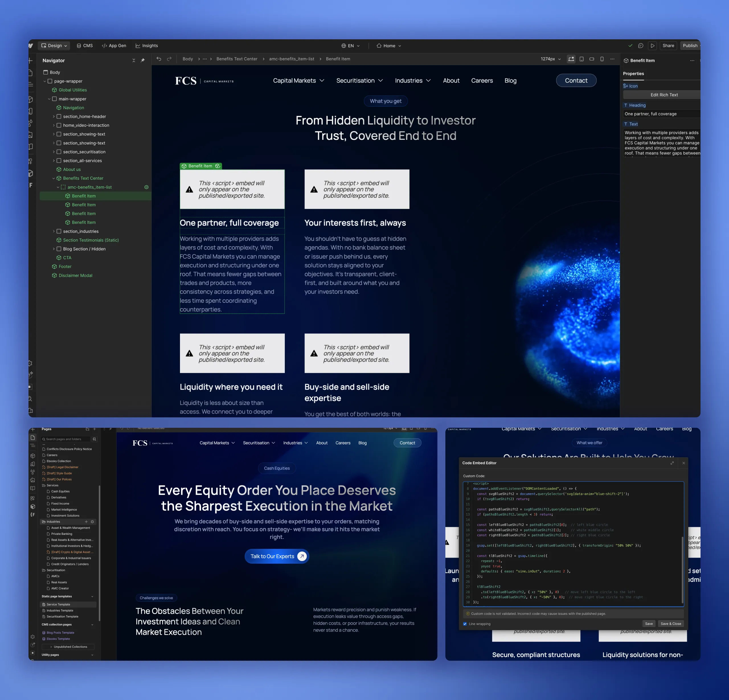The height and width of the screenshot is (700, 729).
Task: Collapse all layers in the Navigator
Action: pyautogui.click(x=134, y=60)
